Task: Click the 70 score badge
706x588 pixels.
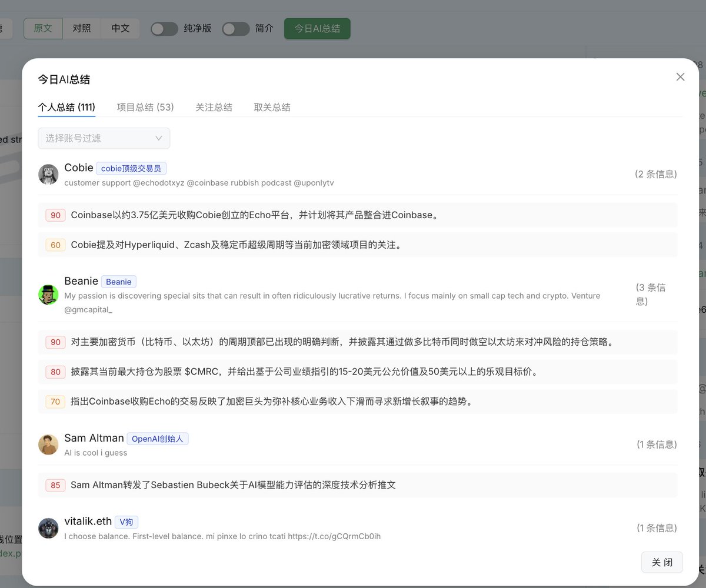Action: [55, 402]
